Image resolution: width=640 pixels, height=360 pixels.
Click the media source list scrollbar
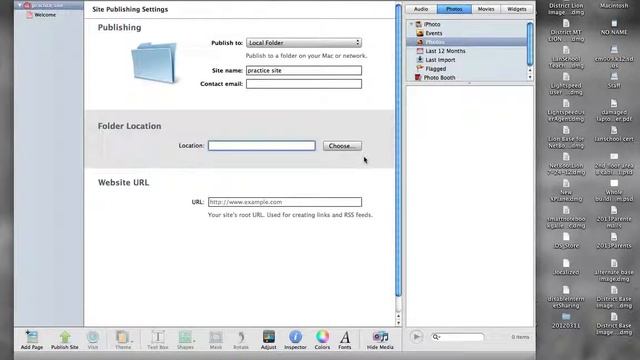click(x=530, y=44)
